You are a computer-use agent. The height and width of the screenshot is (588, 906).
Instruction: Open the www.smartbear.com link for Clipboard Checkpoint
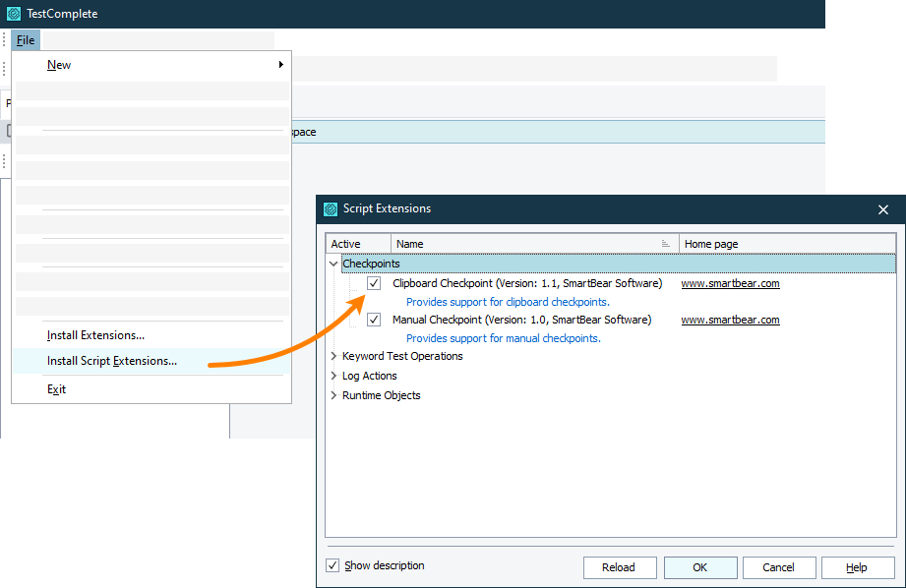tap(730, 283)
